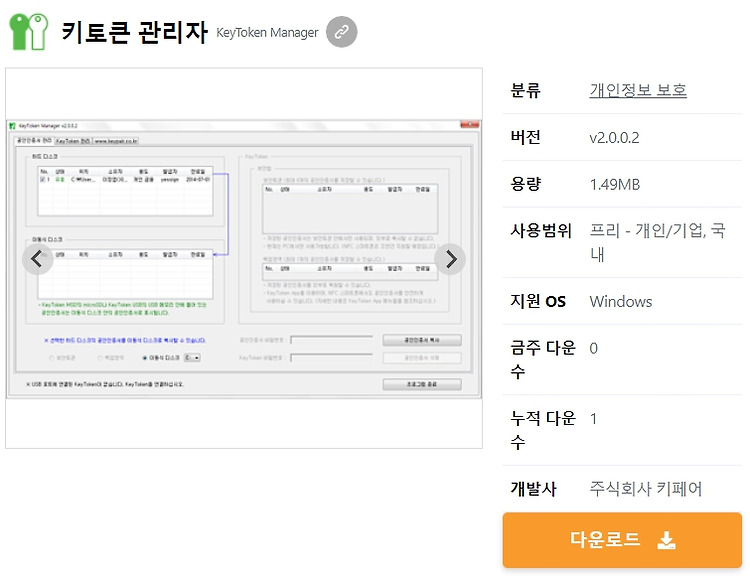Viewport: 750px width, 576px height.
Task: Click developer name 주식회사 키페어
Action: point(646,489)
